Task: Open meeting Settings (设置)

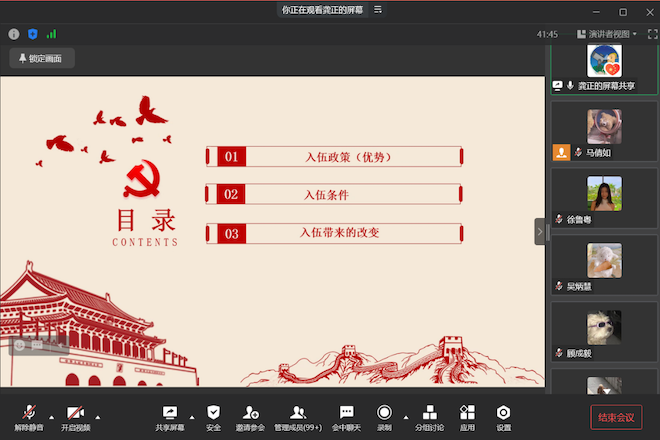Action: click(x=503, y=415)
